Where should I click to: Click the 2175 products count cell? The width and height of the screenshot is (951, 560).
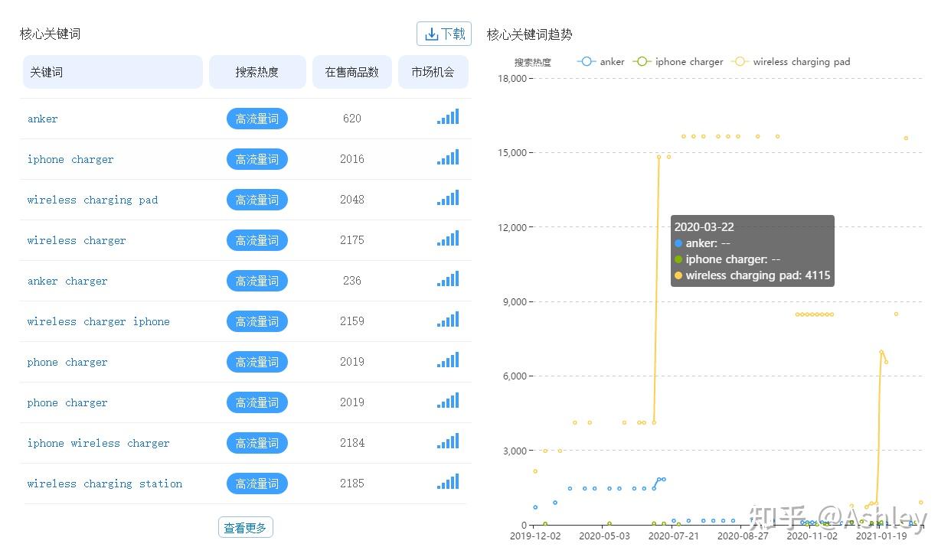pyautogui.click(x=352, y=240)
